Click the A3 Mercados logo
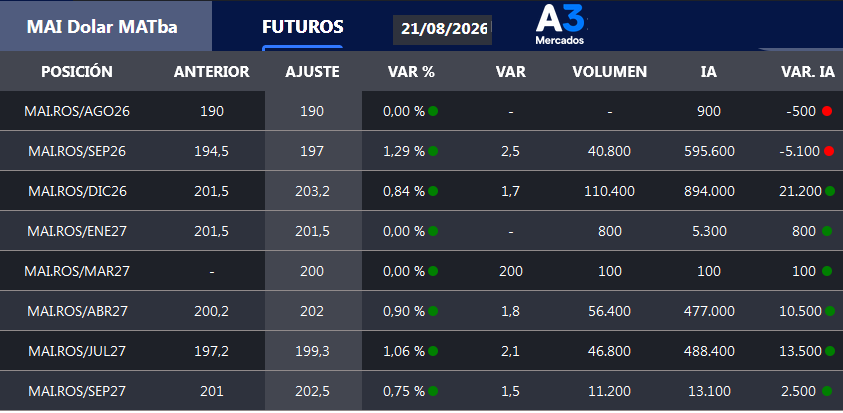Image resolution: width=843 pixels, height=413 pixels. point(560,25)
